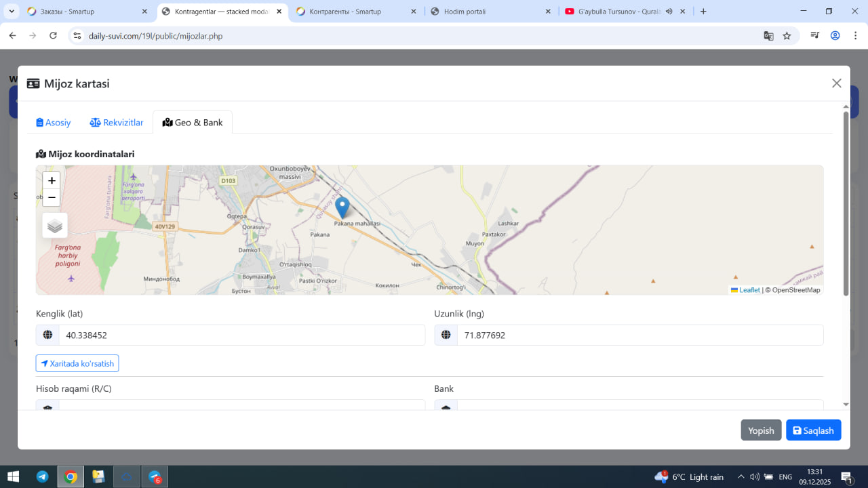Zoom in on the customer map

click(52, 181)
